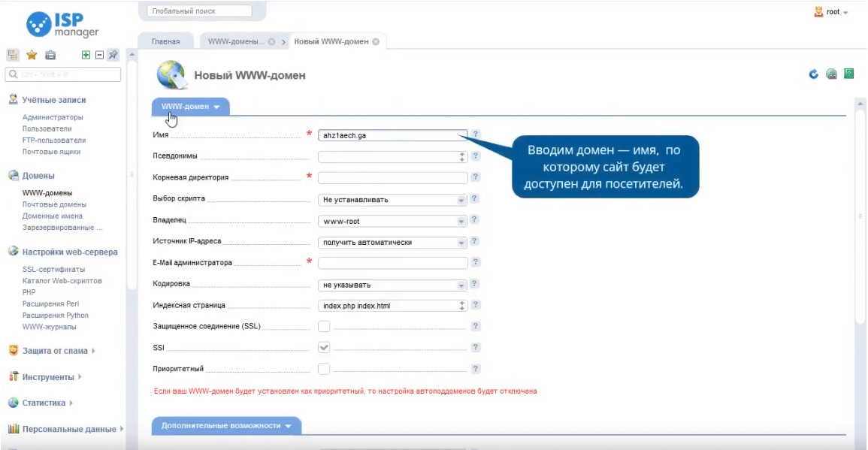Click the Корневая директория input field
Viewport: 868px width, 450px height.
(392, 178)
